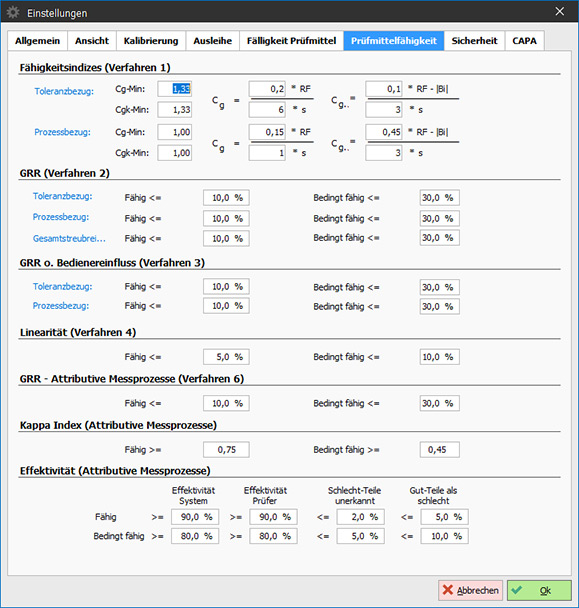This screenshot has width=579, height=608.
Task: Click Verfahren 3 Prozessbezug Fähig field
Action: pyautogui.click(x=226, y=306)
